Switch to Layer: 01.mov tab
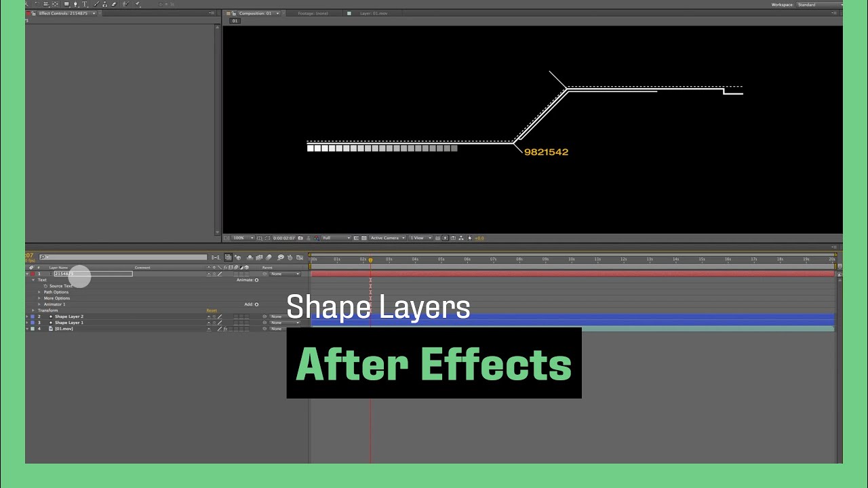 click(374, 13)
